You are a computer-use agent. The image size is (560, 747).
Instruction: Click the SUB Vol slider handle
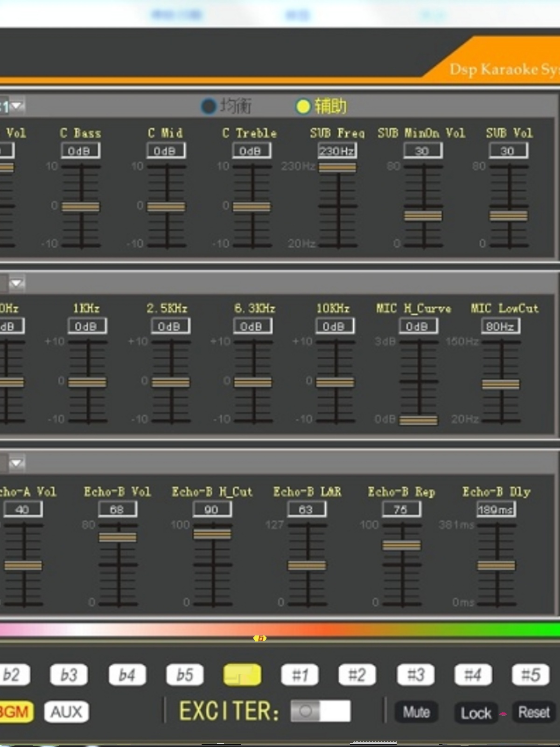pos(509,215)
